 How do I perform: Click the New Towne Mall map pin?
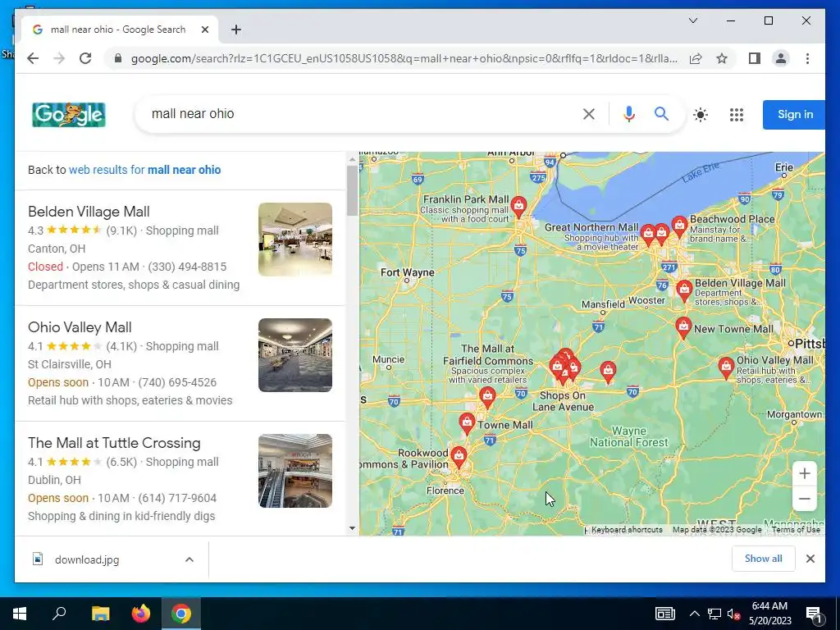point(683,326)
